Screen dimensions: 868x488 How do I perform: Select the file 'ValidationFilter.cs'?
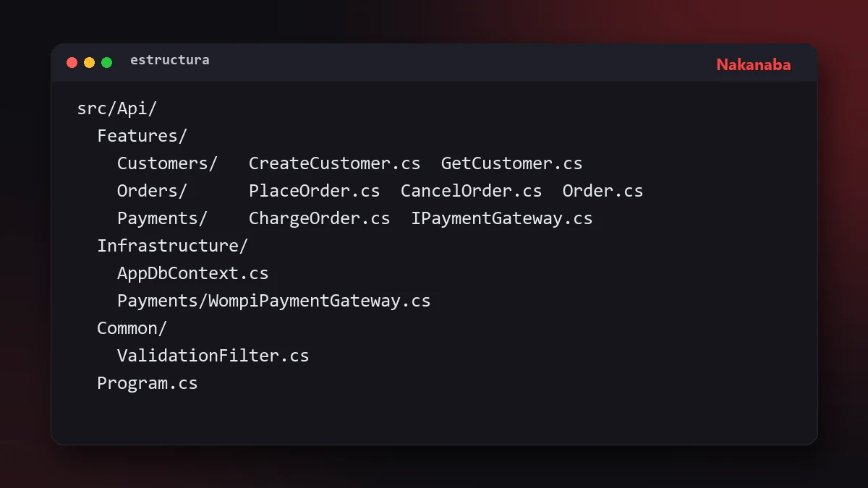point(213,356)
